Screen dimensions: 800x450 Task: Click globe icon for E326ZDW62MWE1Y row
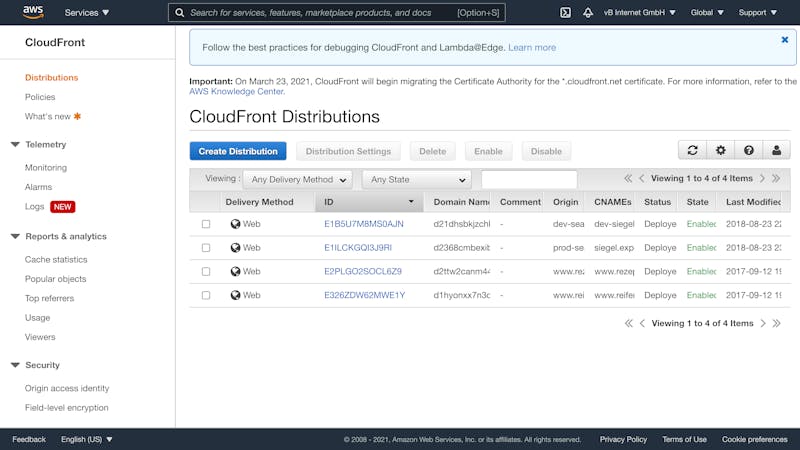pyautogui.click(x=235, y=295)
